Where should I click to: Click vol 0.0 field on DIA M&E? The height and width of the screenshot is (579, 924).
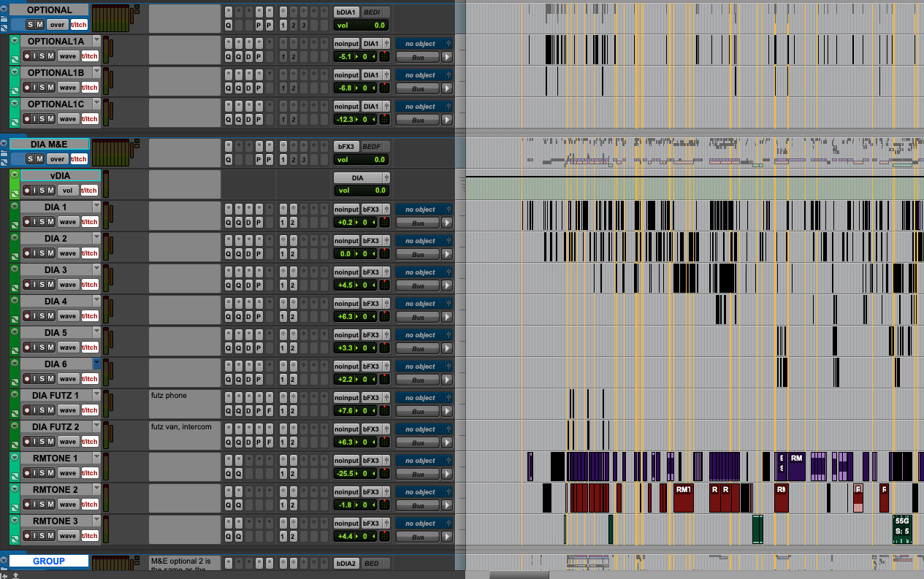pos(362,159)
